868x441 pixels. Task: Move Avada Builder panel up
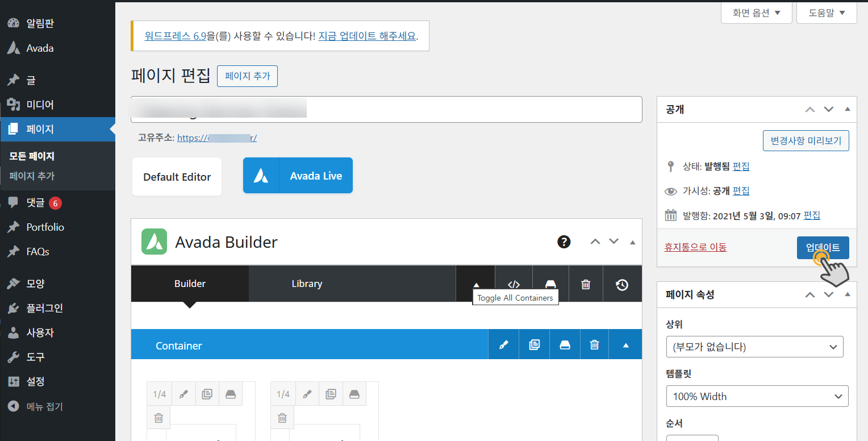(x=595, y=242)
